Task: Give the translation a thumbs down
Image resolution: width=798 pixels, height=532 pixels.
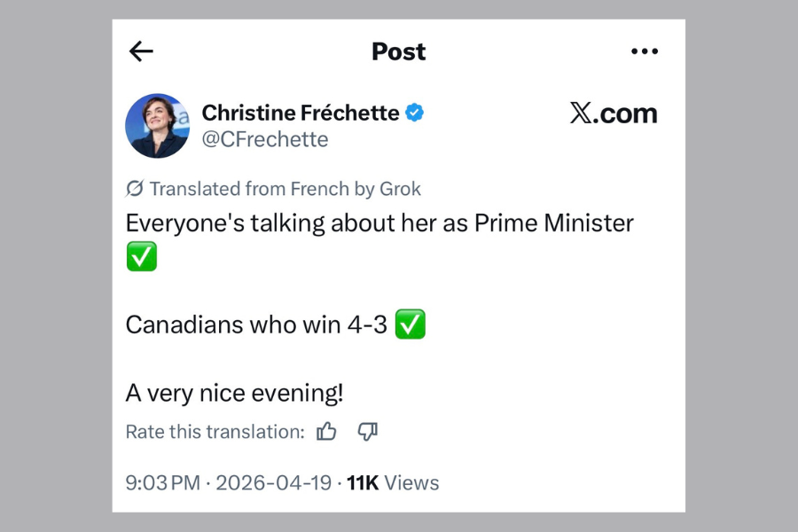Action: [368, 432]
